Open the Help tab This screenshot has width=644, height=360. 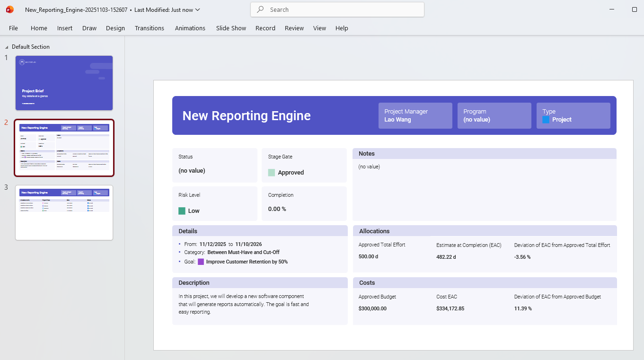(x=342, y=28)
